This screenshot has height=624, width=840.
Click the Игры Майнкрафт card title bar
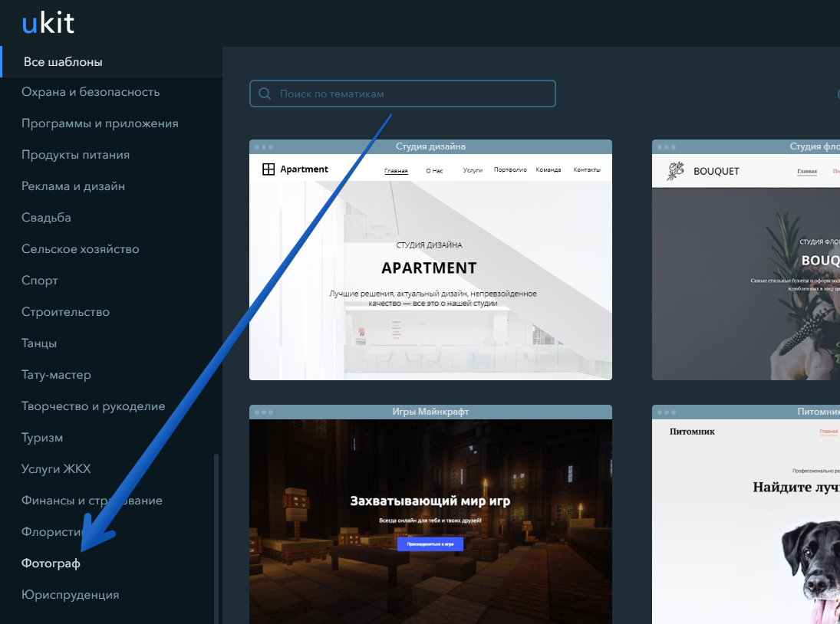430,412
